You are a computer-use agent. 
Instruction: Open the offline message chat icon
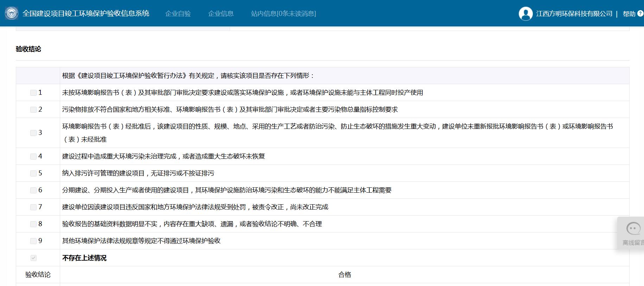click(x=633, y=229)
